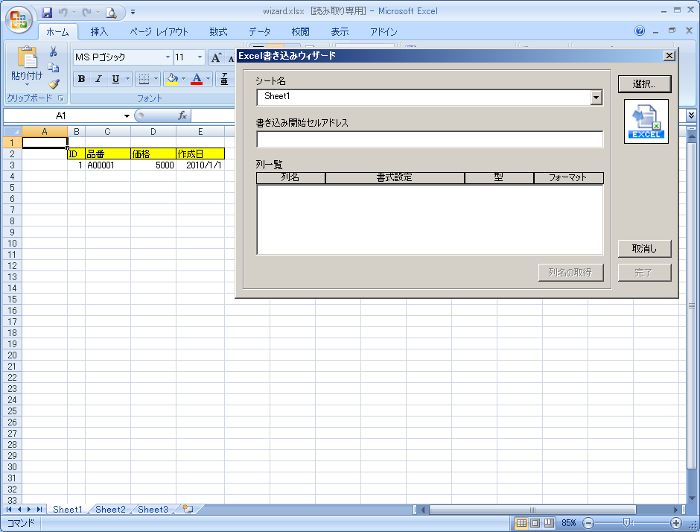This screenshot has width=700, height=532.
Task: Click the Name Box showing A1
Action: click(x=62, y=116)
